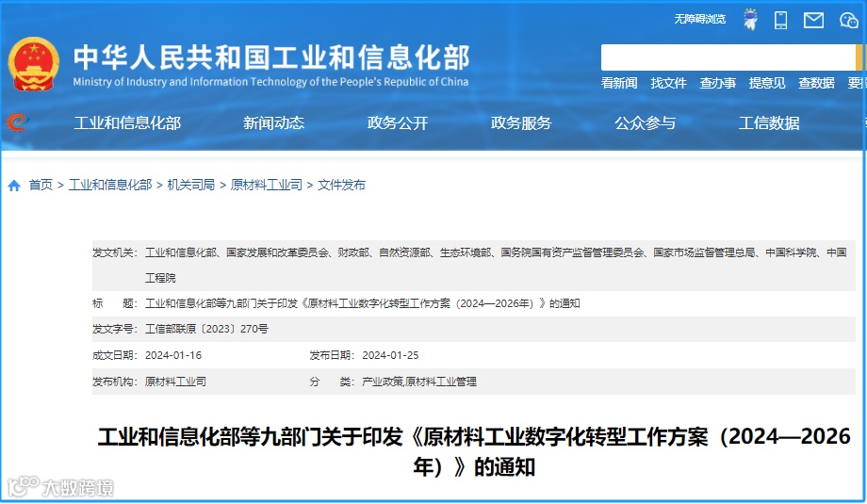The height and width of the screenshot is (504, 867).
Task: Click the national emblem logo
Action: coord(34,65)
